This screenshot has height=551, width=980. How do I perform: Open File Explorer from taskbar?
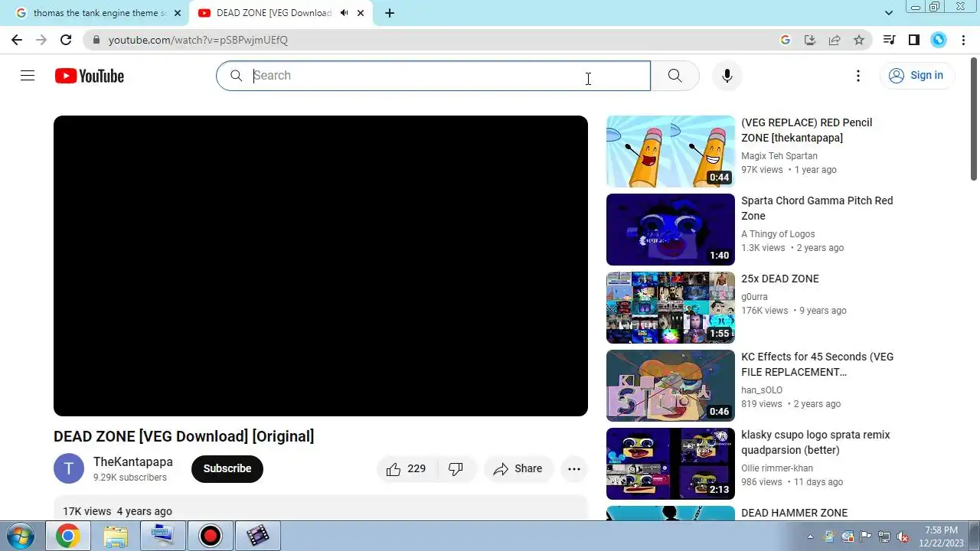point(116,536)
